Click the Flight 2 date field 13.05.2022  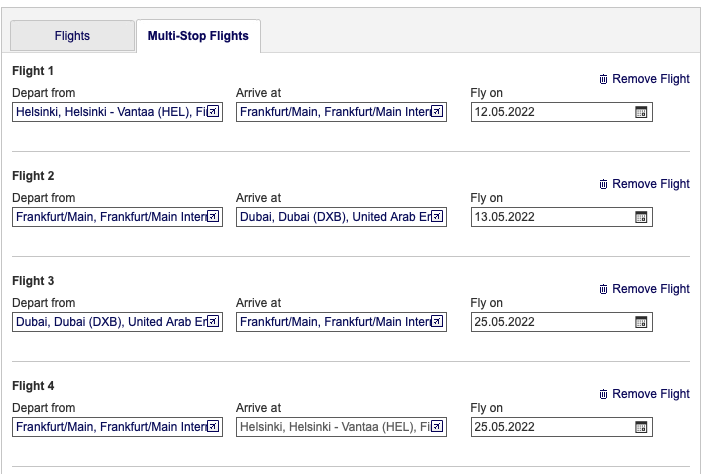click(552, 217)
